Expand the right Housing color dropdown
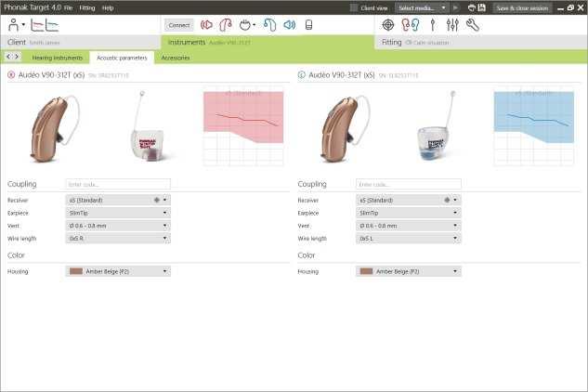Image resolution: width=588 pixels, height=392 pixels. click(118, 271)
